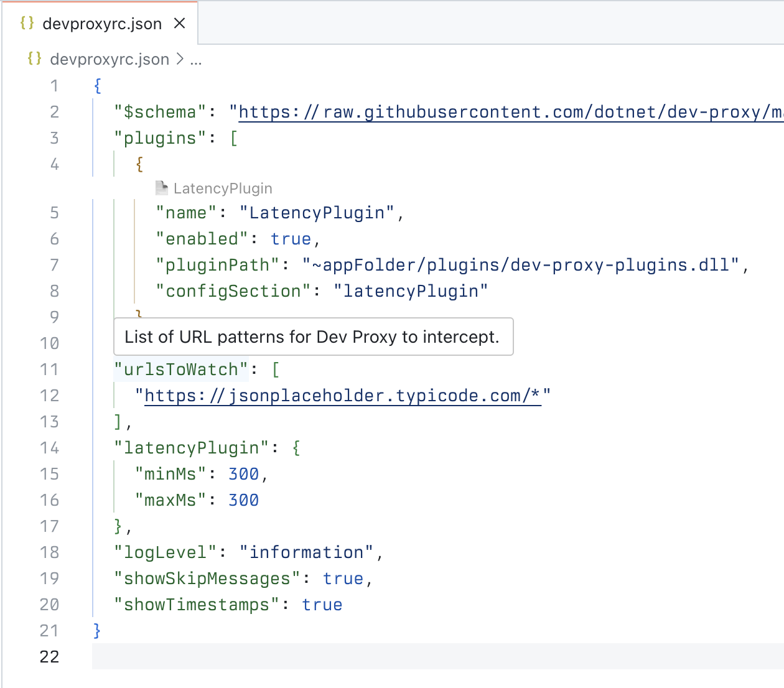Click the LatencyPlugin inlay hint label
This screenshot has width=784, height=688.
coord(223,187)
